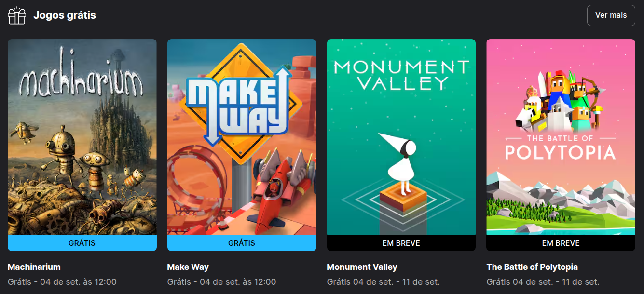Open the Ver mais button

pyautogui.click(x=611, y=15)
